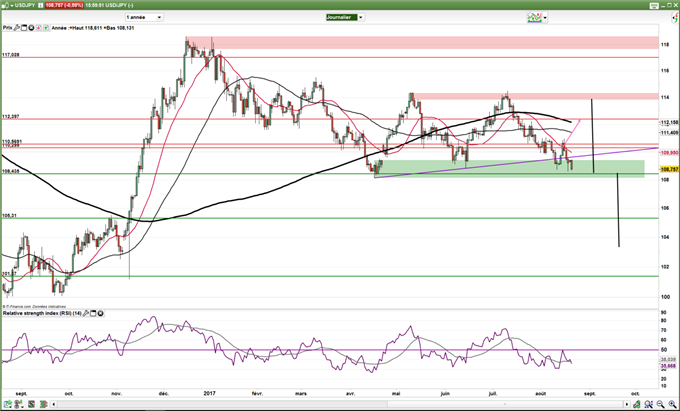Click the 'avr.' label on time axis
680x411 pixels.
(x=350, y=394)
